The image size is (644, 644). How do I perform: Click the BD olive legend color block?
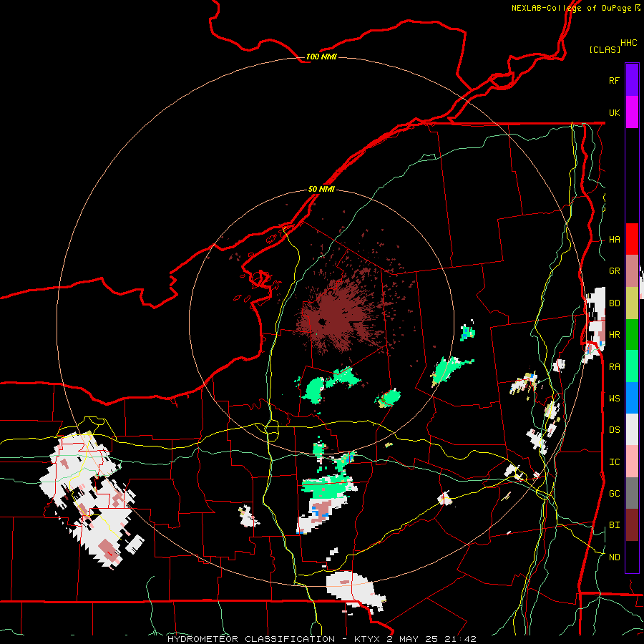[x=632, y=303]
